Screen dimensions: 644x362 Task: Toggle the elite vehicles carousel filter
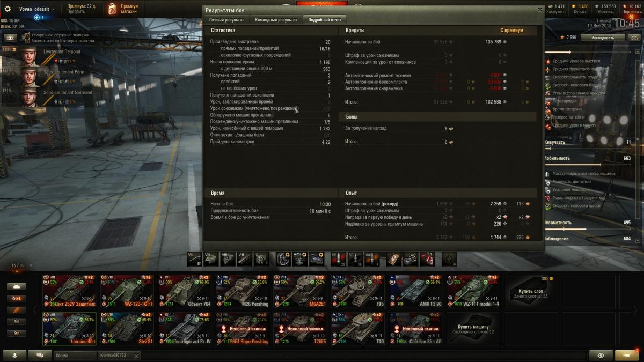pos(16,310)
